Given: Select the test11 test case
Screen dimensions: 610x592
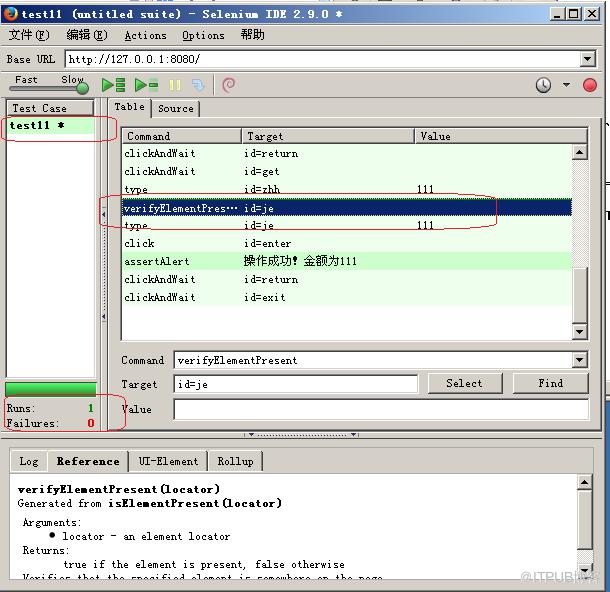Looking at the screenshot, I should pos(51,125).
